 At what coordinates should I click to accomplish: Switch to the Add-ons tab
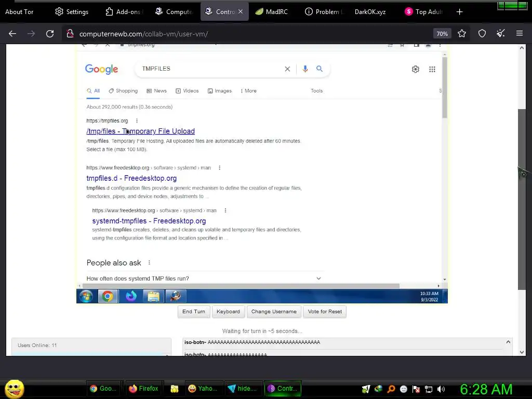[124, 12]
